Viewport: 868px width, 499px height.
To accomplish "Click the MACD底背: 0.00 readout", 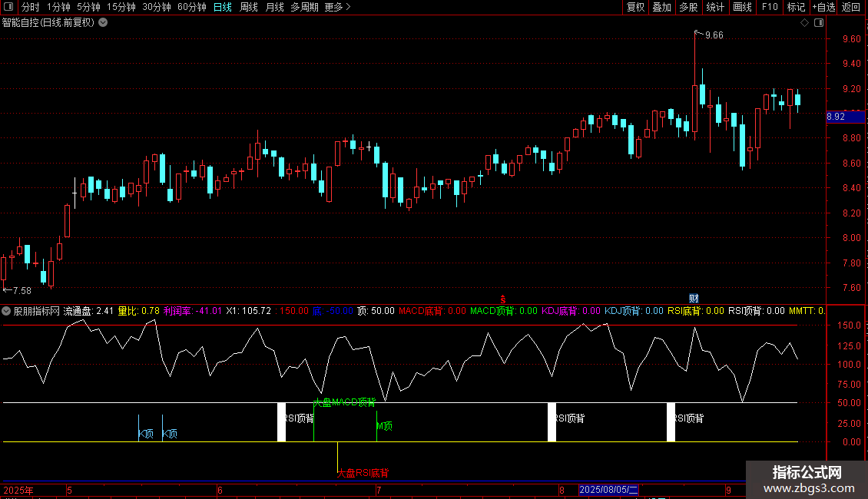I will point(432,311).
